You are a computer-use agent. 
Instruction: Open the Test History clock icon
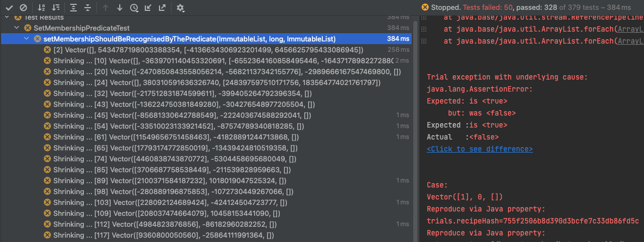click(134, 8)
